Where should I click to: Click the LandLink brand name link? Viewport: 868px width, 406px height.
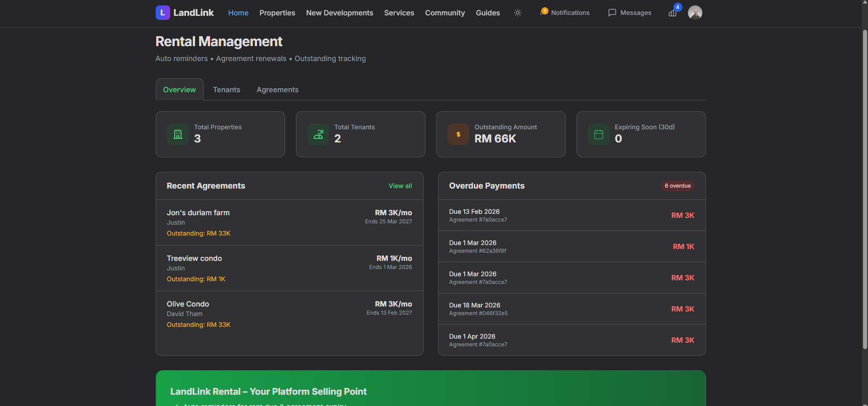coord(193,13)
